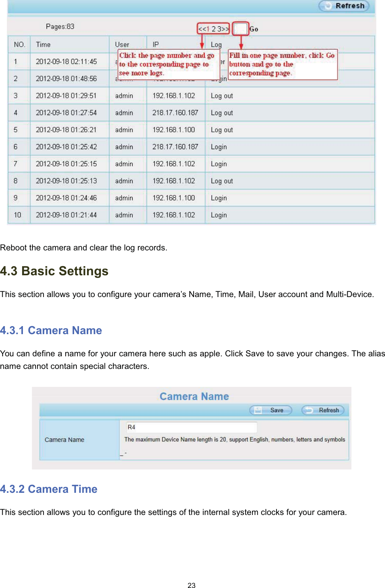Click time cell 2012-09-18 01:48:56
This screenshot has height=588, width=385.
[x=66, y=78]
